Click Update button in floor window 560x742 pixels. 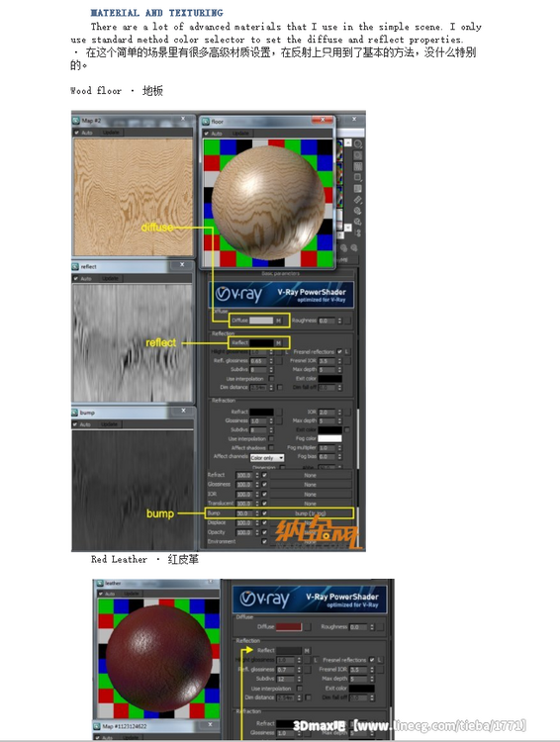click(241, 134)
